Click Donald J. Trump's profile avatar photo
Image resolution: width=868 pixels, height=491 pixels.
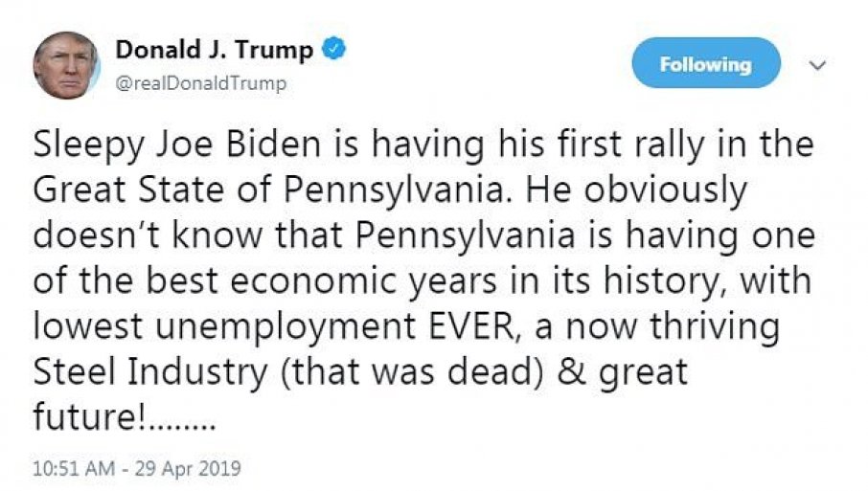(66, 64)
